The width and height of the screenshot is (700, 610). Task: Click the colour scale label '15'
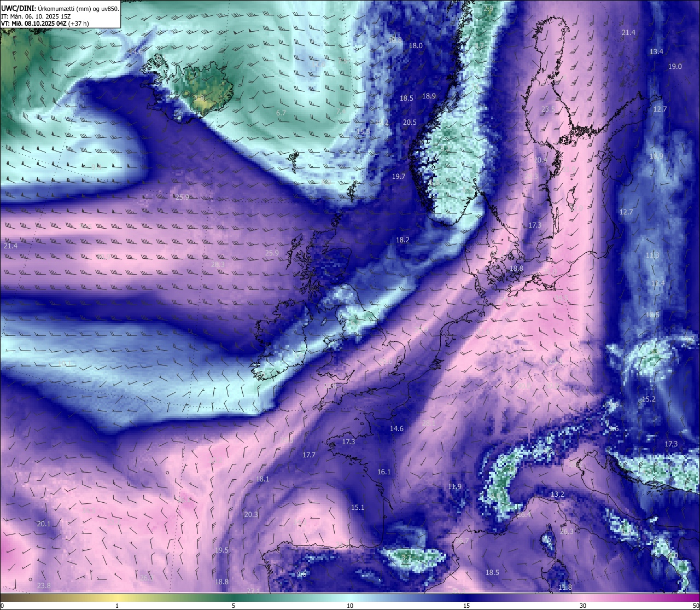coord(466,606)
